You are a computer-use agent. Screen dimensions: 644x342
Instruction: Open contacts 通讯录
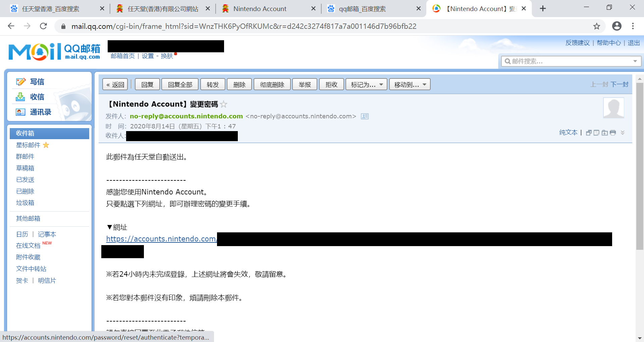tap(40, 112)
